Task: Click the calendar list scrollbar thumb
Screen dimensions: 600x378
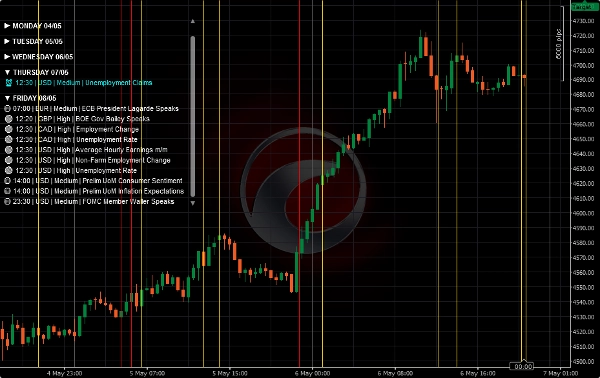Action: coord(193,117)
